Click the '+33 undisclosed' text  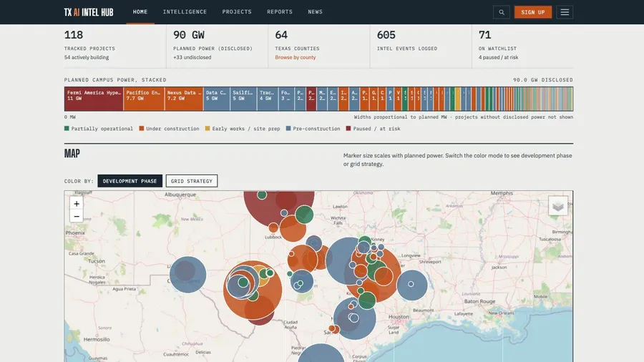[192, 57]
